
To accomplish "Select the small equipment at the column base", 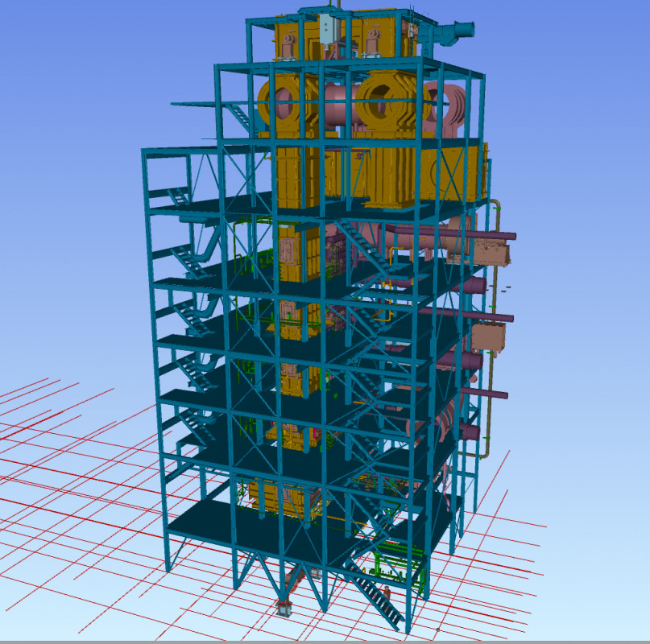I will (x=284, y=609).
